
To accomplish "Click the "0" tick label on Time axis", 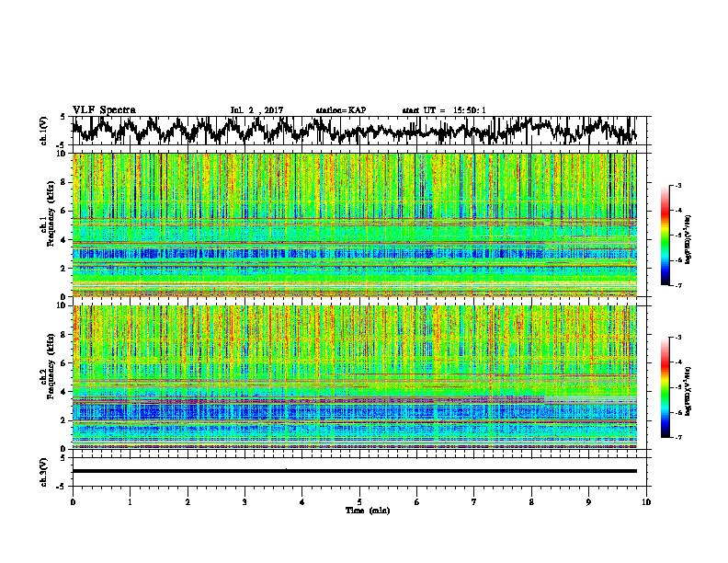I will click(x=73, y=501).
